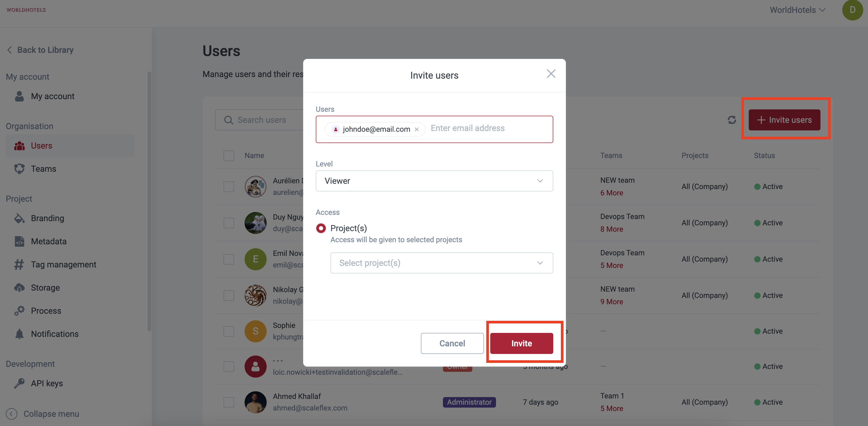Screen dimensions: 868x426
Task: Click the refresh users list icon
Action: (x=732, y=120)
